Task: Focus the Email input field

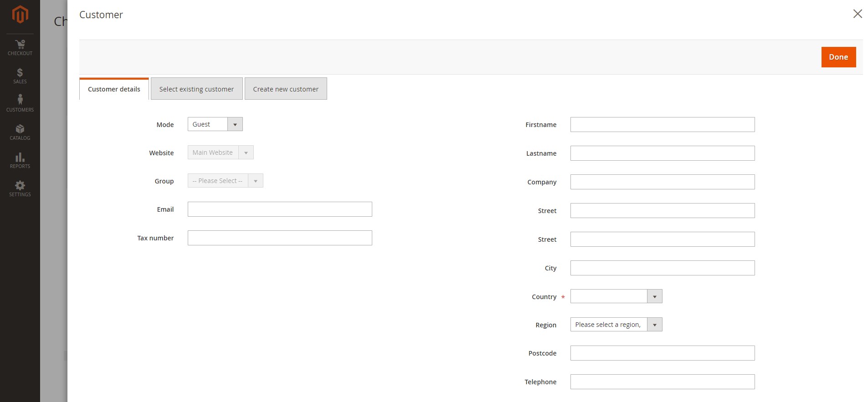Action: click(x=280, y=209)
